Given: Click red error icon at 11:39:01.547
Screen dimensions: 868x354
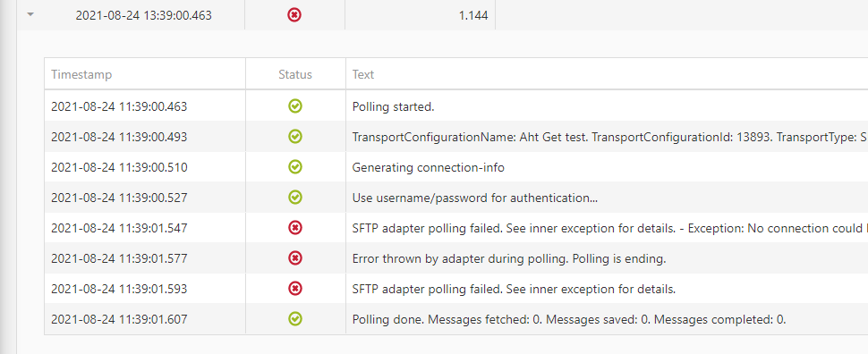Looking at the screenshot, I should coord(295,227).
